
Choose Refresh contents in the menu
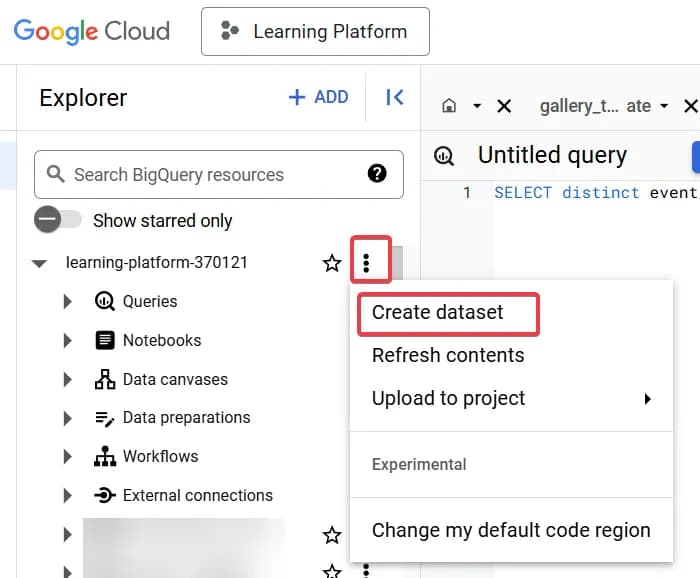tap(511, 355)
